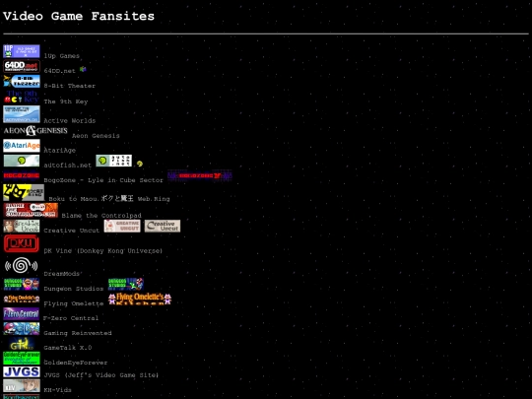Viewport: 532px width, 399px height.
Task: Open BogoZone - Lyle in Cube Sector link
Action: point(103,180)
